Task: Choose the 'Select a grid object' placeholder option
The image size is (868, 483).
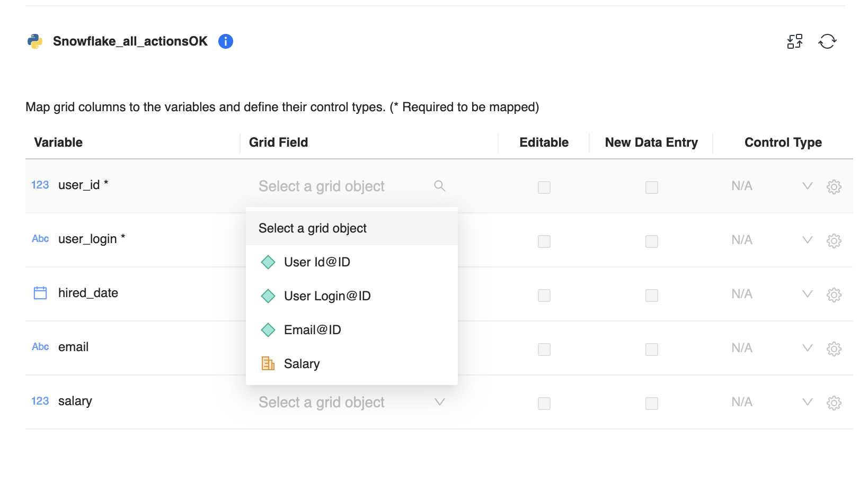Action: pyautogui.click(x=313, y=228)
